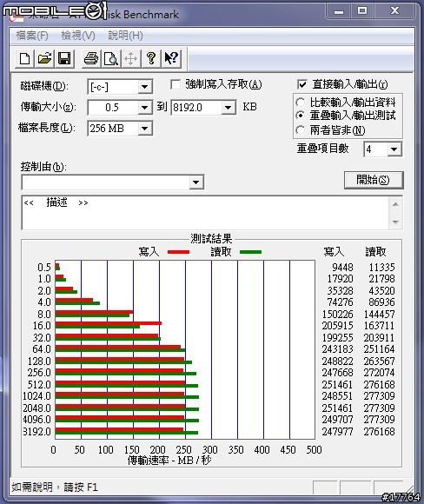Select 兩者皆非(N) radio button

[300, 130]
